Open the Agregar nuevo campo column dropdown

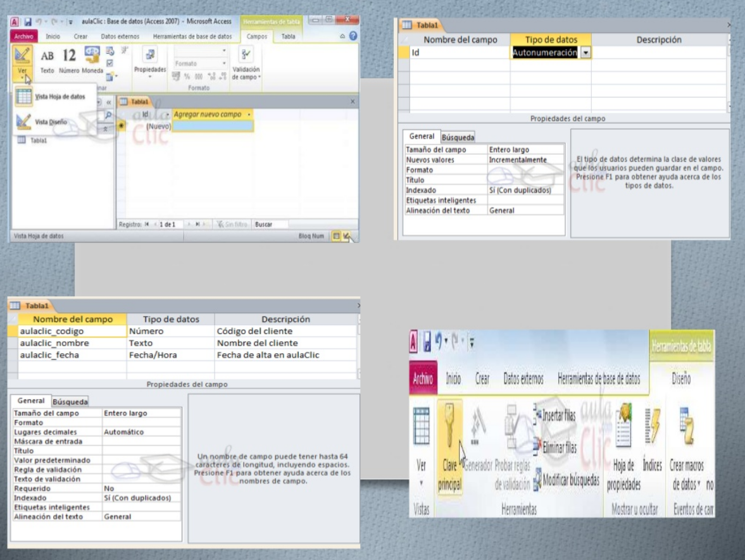click(x=249, y=115)
